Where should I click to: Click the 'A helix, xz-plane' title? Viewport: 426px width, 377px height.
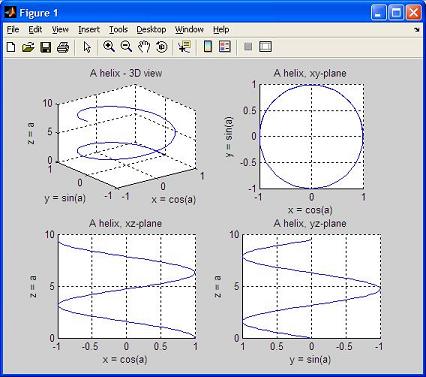pos(125,223)
